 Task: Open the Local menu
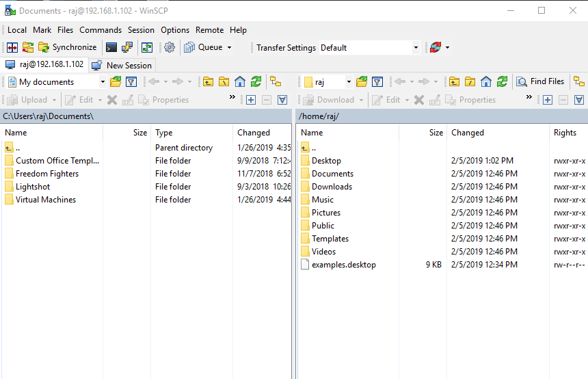[x=17, y=30]
